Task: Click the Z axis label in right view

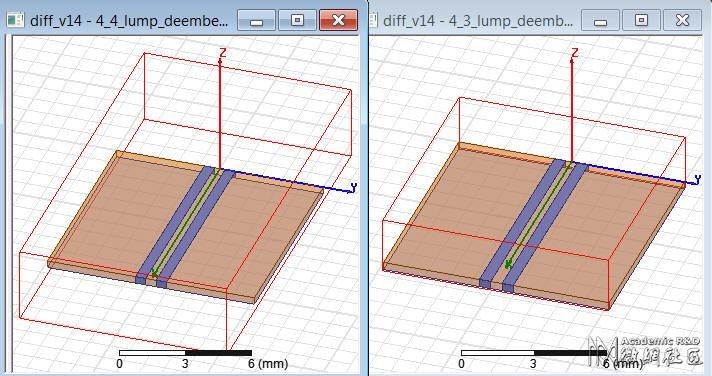Action: pyautogui.click(x=575, y=52)
